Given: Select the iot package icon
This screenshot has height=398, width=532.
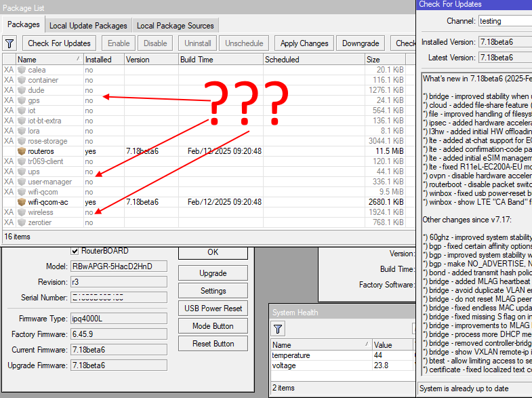Looking at the screenshot, I should pyautogui.click(x=22, y=111).
